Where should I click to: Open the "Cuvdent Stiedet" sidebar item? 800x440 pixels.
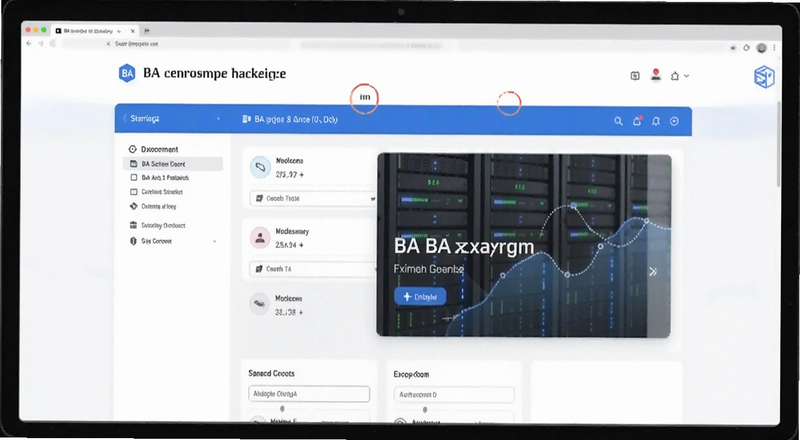click(x=157, y=192)
